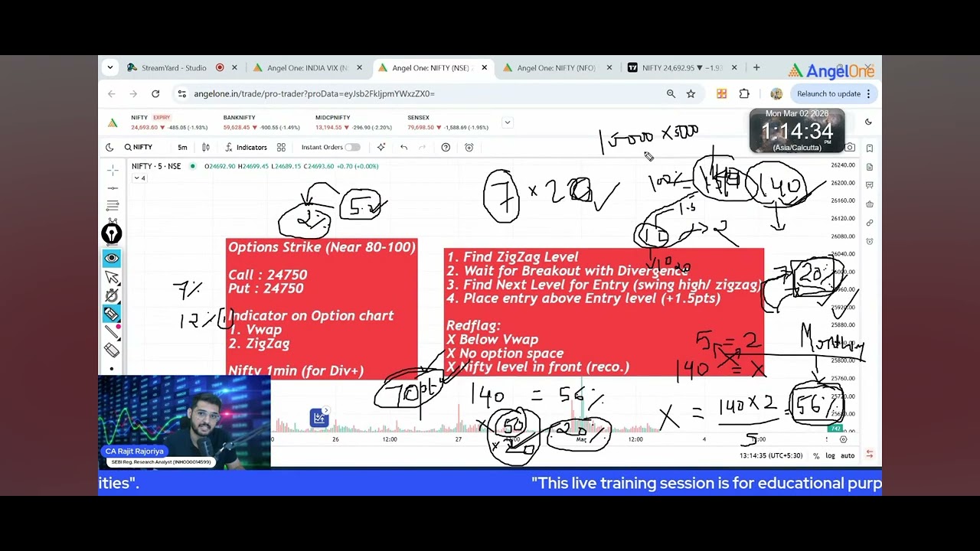Create a price alert

[469, 147]
